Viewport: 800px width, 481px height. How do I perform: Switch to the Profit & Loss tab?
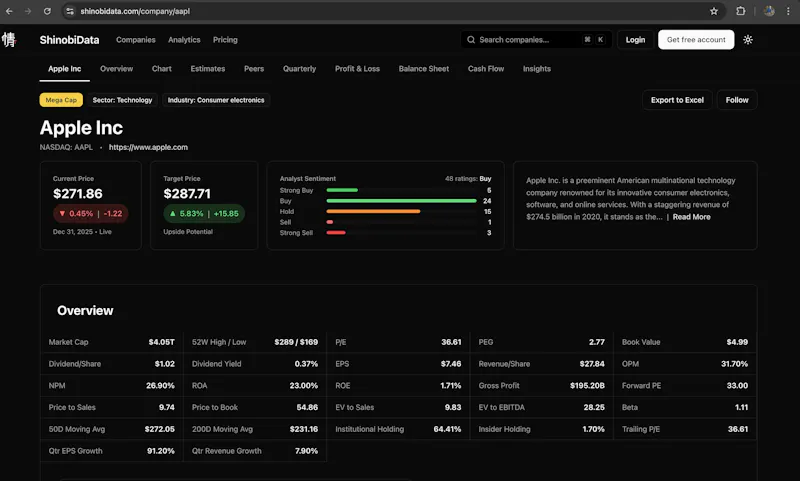tap(357, 69)
